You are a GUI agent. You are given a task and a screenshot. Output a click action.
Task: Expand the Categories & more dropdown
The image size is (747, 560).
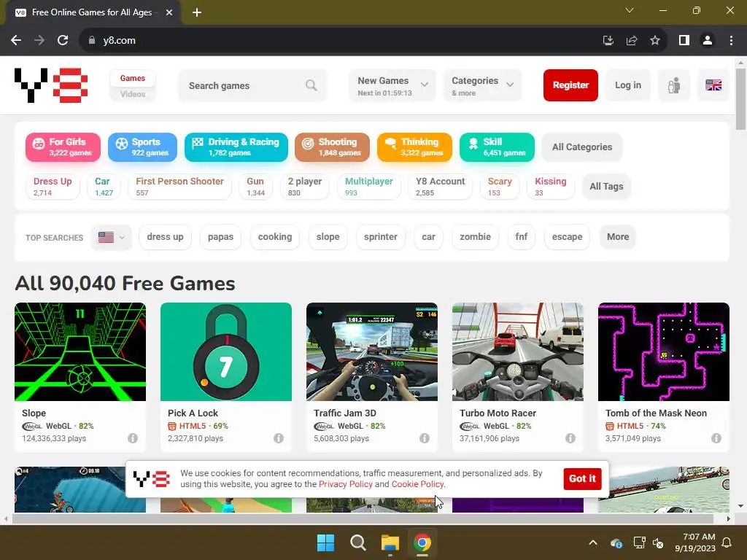pyautogui.click(x=482, y=85)
